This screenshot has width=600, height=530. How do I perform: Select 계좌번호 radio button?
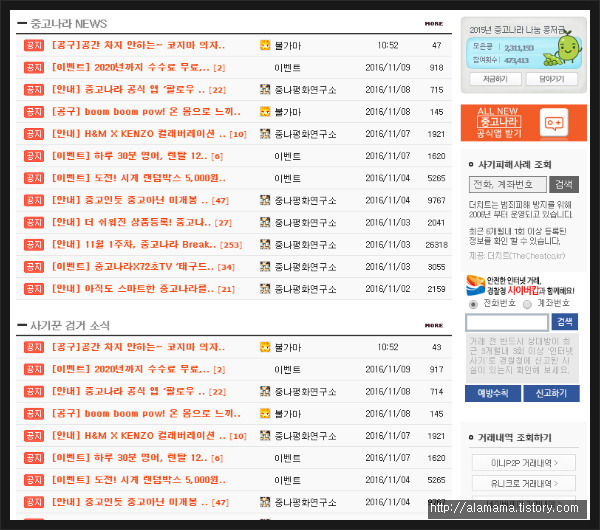coord(527,305)
